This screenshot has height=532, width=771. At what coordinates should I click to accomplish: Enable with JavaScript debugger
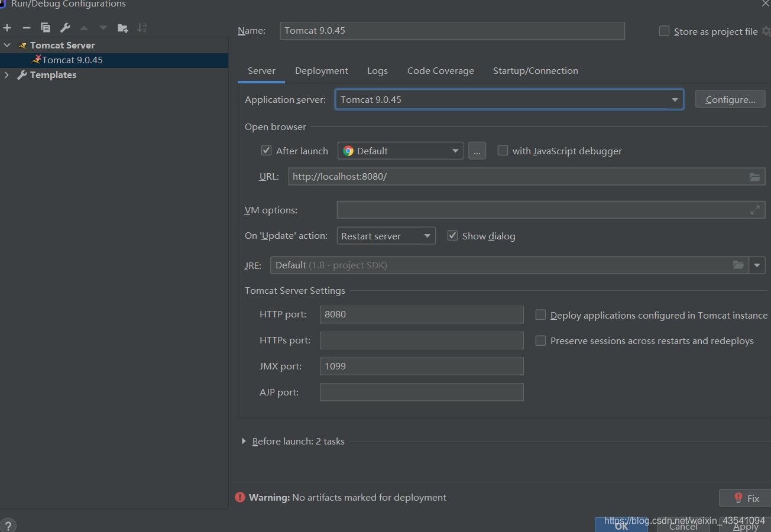[503, 151]
